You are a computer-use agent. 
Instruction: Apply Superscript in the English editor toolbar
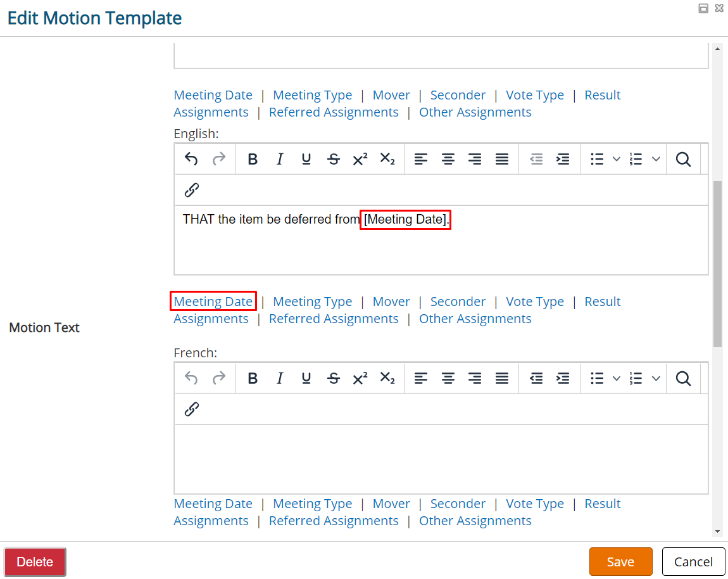click(x=360, y=159)
